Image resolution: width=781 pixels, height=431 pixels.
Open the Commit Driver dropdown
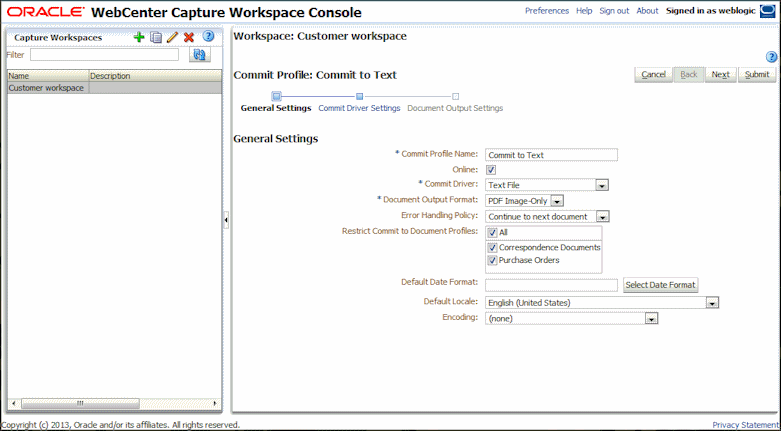tap(602, 185)
